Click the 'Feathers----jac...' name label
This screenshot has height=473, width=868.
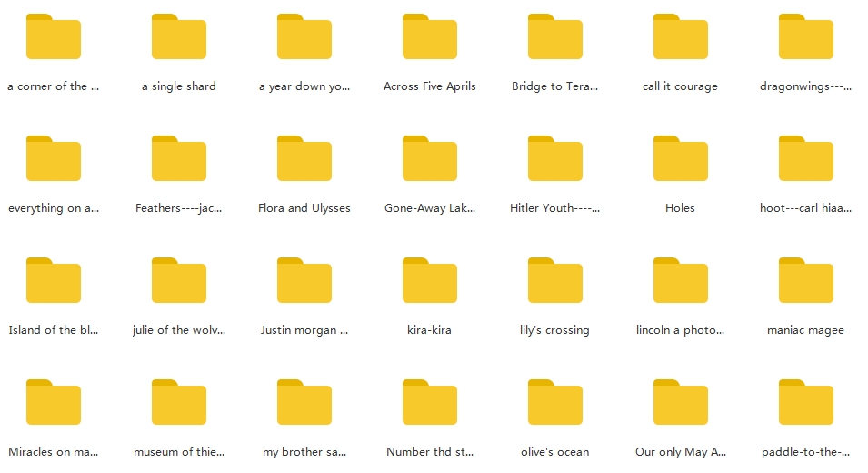[179, 208]
